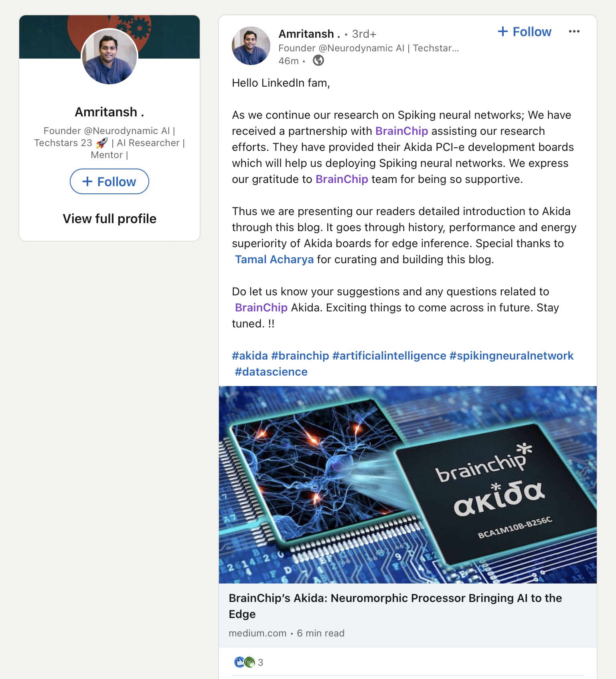Viewport: 616px width, 679px height.
Task: Select the #artificialintelligence hashtag
Action: click(389, 356)
